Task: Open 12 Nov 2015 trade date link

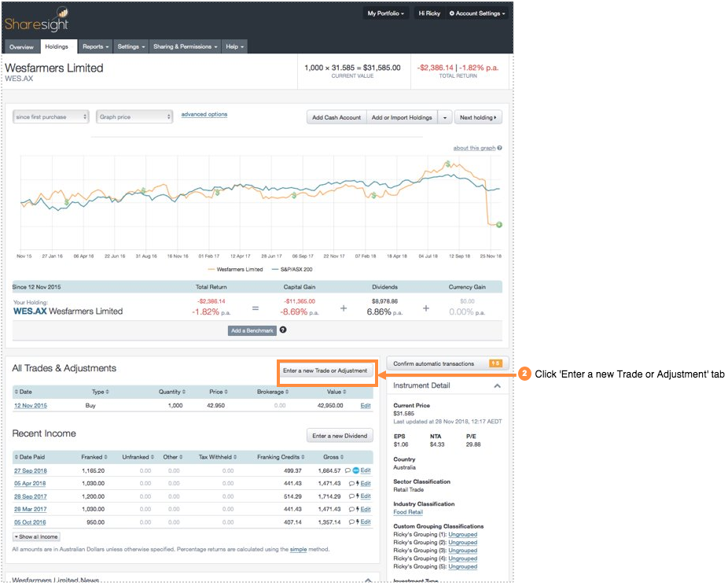Action: 31,405
